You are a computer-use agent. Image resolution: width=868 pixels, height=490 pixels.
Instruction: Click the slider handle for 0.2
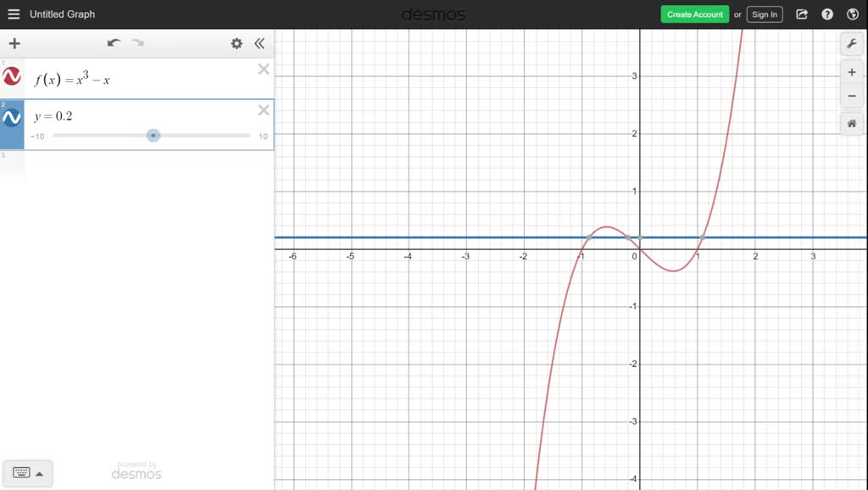(153, 136)
